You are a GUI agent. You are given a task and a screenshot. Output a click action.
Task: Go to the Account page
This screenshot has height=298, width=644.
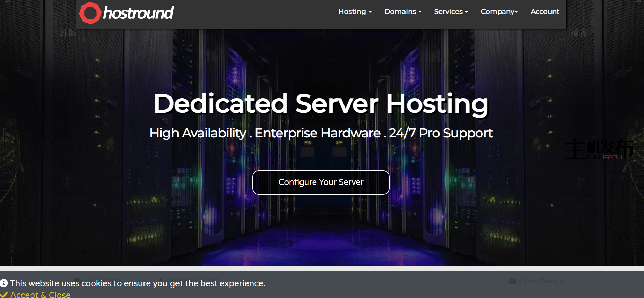point(545,11)
